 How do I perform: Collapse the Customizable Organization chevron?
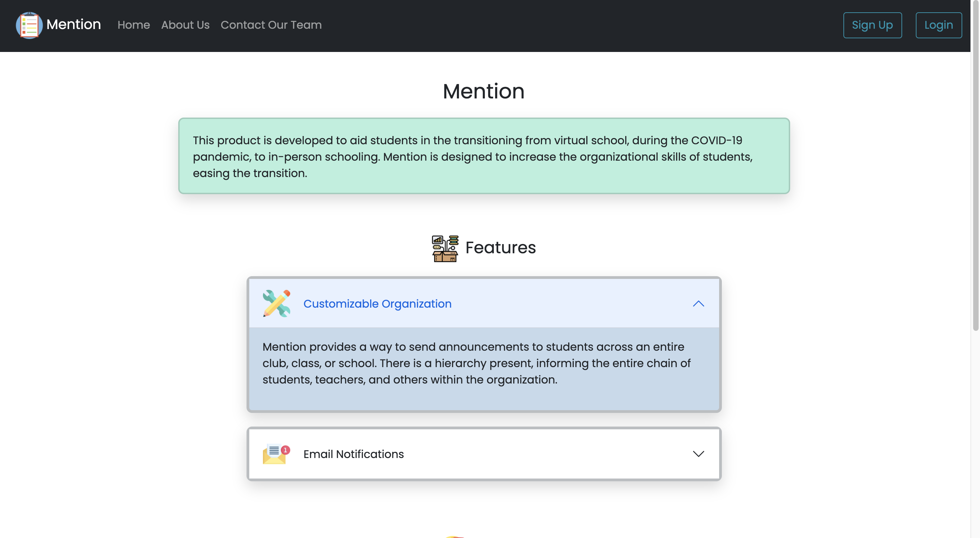pyautogui.click(x=698, y=304)
